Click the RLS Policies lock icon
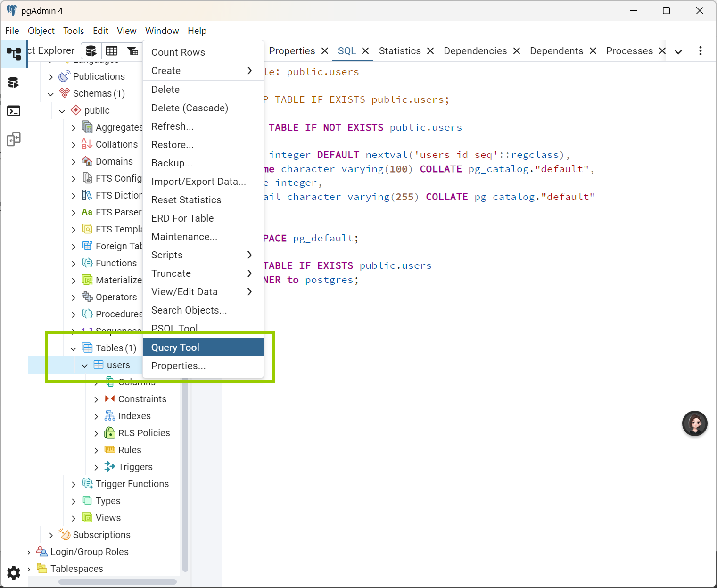Viewport: 717px width, 588px height. tap(109, 433)
